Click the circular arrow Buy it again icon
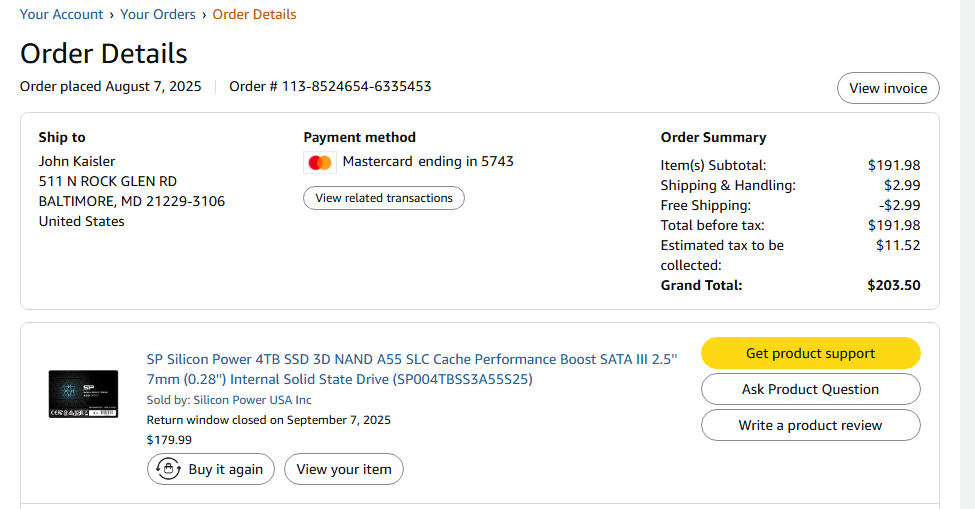Screen dimensions: 975x509 (168, 469)
